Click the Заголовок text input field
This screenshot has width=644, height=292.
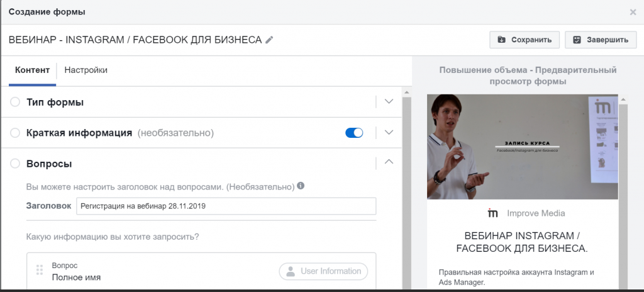click(x=226, y=206)
